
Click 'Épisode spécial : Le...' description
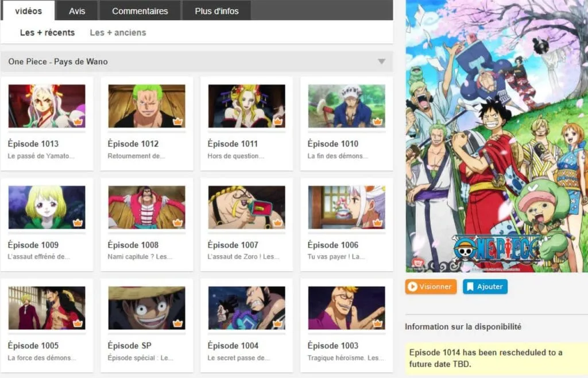pos(140,358)
